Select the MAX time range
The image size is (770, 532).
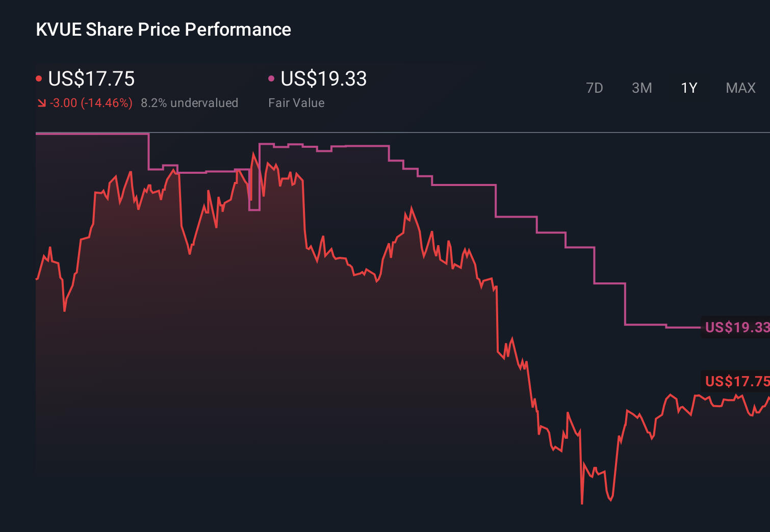[740, 88]
